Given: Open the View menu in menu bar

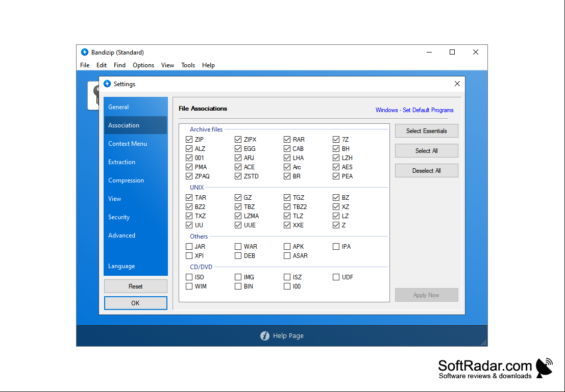Looking at the screenshot, I should pyautogui.click(x=167, y=65).
